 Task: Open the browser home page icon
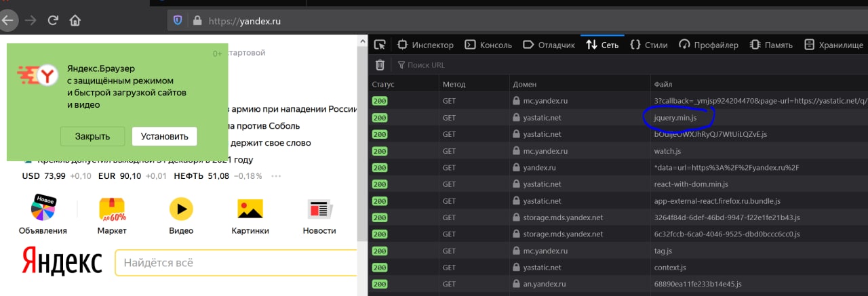[75, 20]
